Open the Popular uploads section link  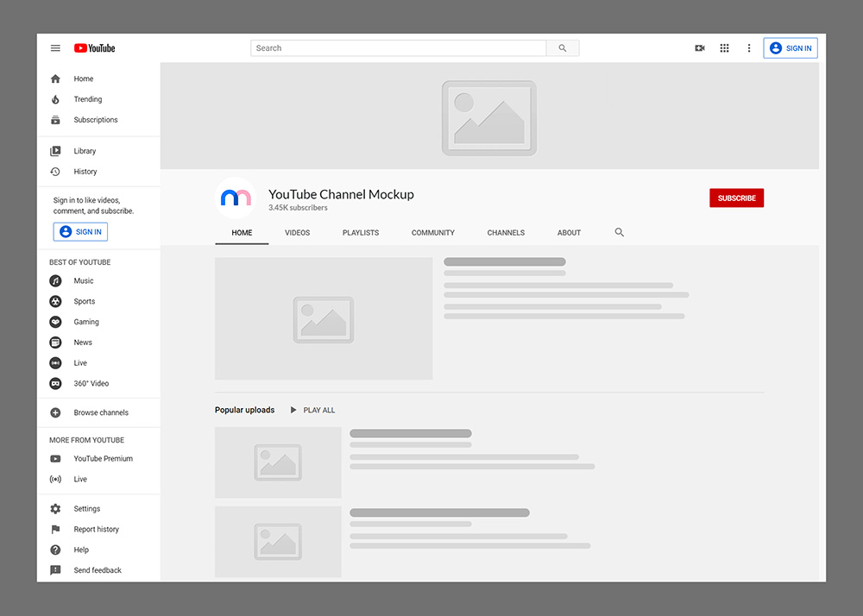(x=244, y=411)
